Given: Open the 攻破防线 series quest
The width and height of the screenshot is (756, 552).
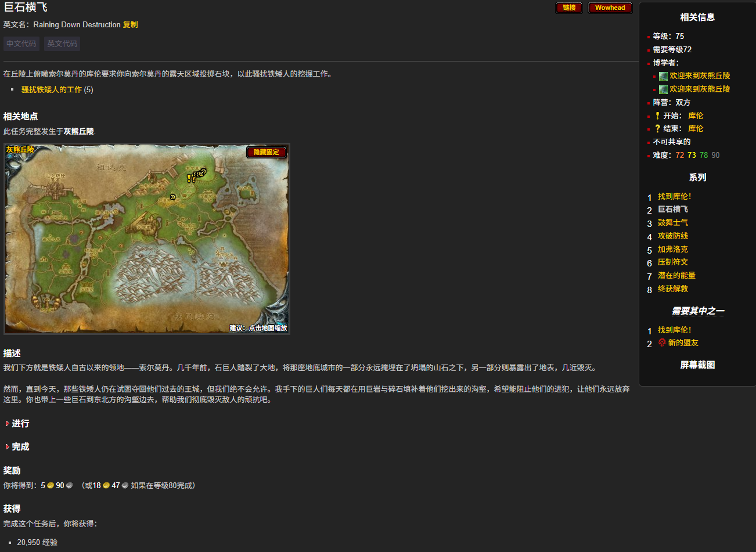Looking at the screenshot, I should (x=672, y=236).
